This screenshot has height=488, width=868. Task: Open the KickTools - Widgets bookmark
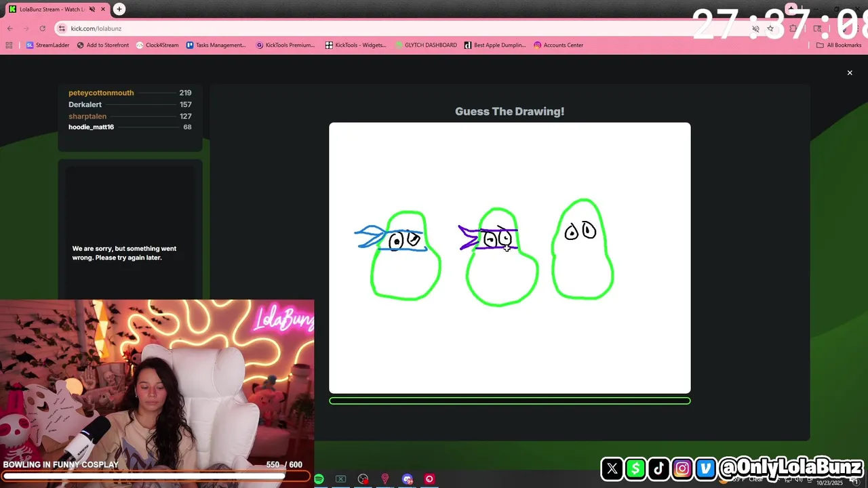click(x=355, y=45)
